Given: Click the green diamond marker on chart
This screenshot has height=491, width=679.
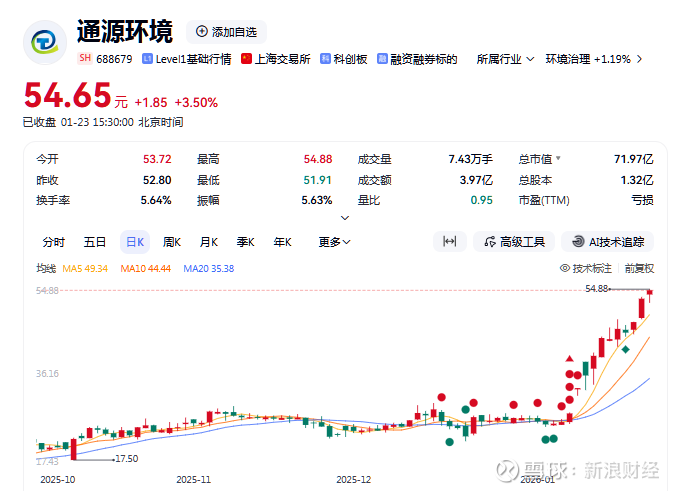Looking at the screenshot, I should pyautogui.click(x=625, y=349).
